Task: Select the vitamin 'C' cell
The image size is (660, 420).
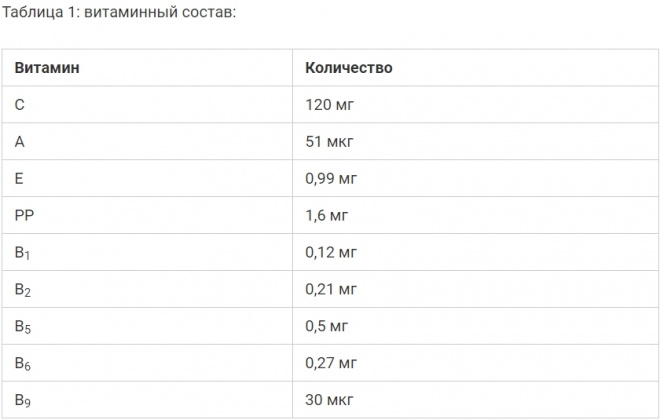Action: coord(20,104)
